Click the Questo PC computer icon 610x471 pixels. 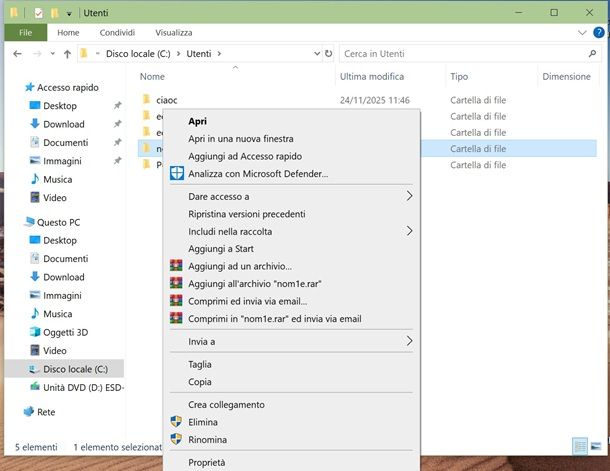click(30, 222)
